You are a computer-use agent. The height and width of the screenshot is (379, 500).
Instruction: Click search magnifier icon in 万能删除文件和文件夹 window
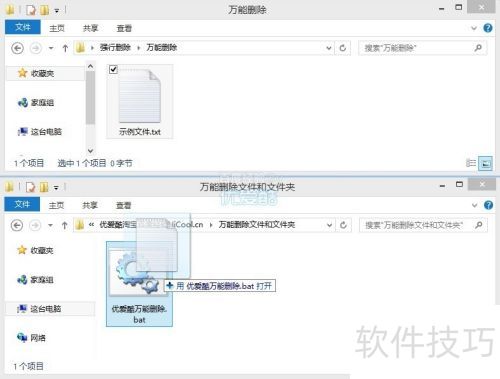[479, 225]
